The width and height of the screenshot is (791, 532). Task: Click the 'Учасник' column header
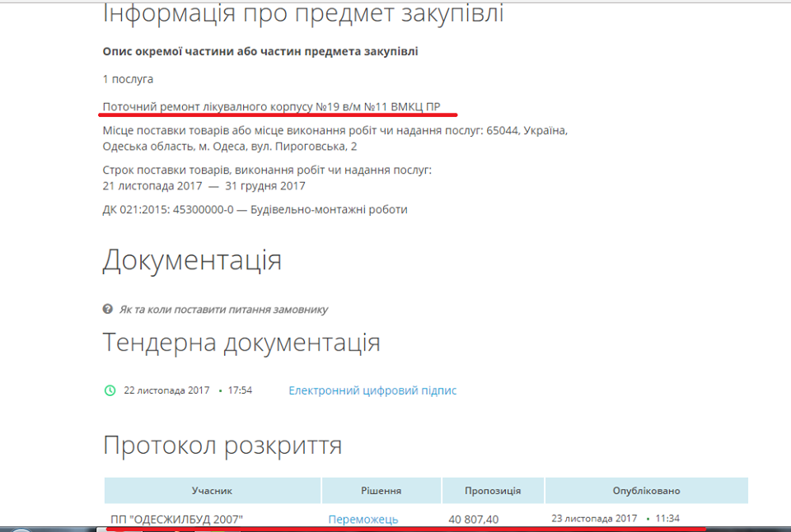pyautogui.click(x=212, y=490)
